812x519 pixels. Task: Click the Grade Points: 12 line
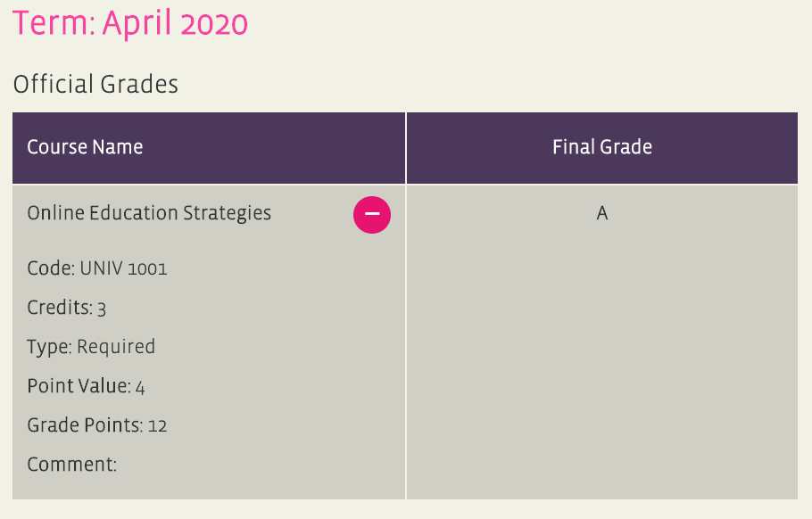point(97,425)
